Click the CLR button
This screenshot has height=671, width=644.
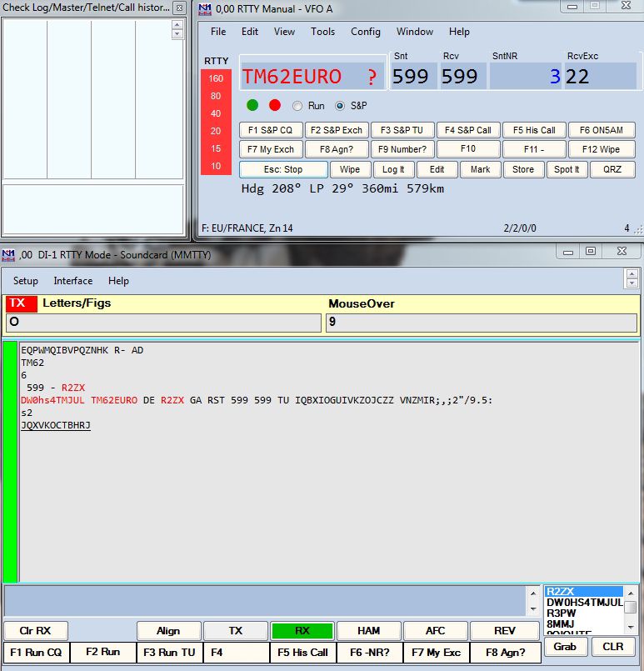click(613, 647)
